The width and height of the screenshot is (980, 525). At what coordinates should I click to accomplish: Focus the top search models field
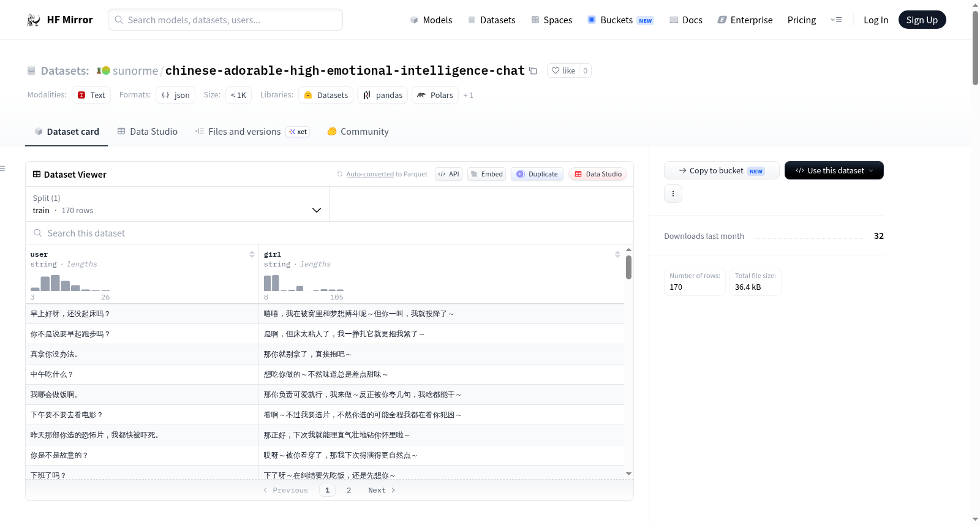225,20
